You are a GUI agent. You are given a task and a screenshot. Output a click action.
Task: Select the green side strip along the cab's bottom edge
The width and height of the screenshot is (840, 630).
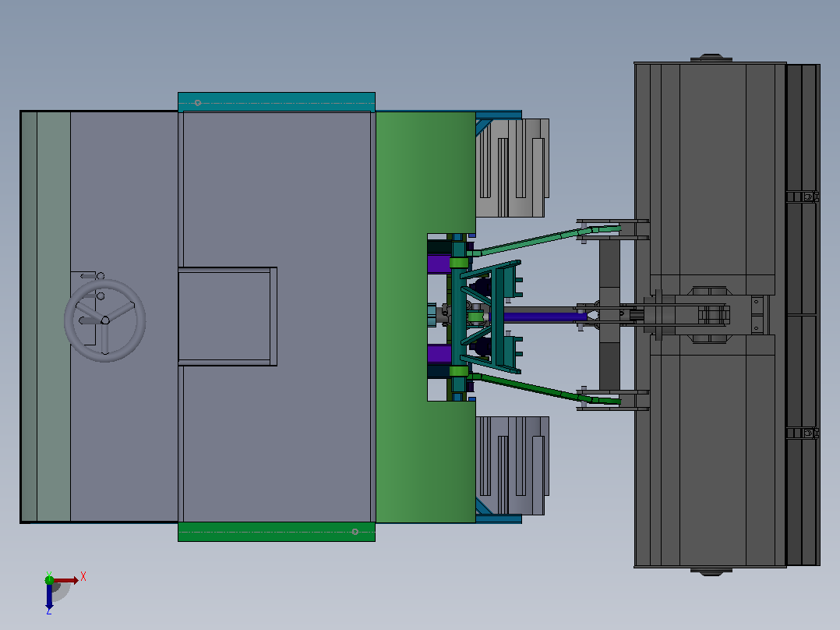pyautogui.click(x=277, y=532)
